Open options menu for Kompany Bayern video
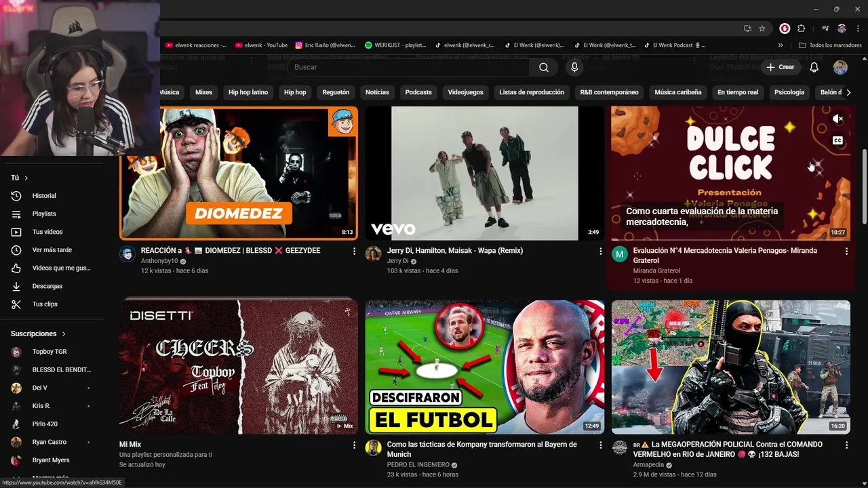Screen dimensions: 868x488 coord(600,445)
